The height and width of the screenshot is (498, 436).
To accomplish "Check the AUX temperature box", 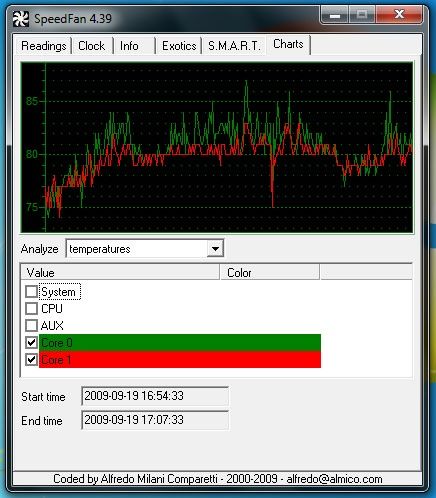I will (x=31, y=325).
